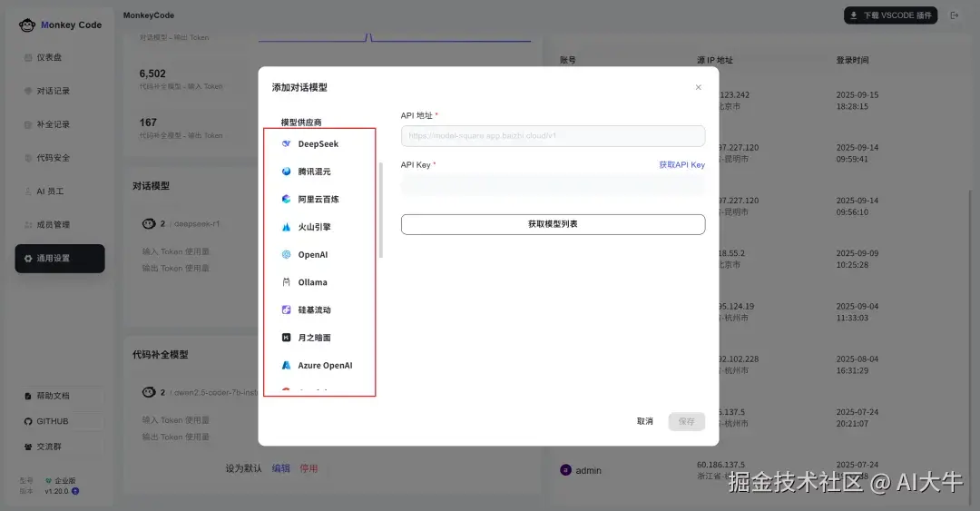Click the 交流群 icon in sidebar
980x511 pixels.
tap(28, 447)
